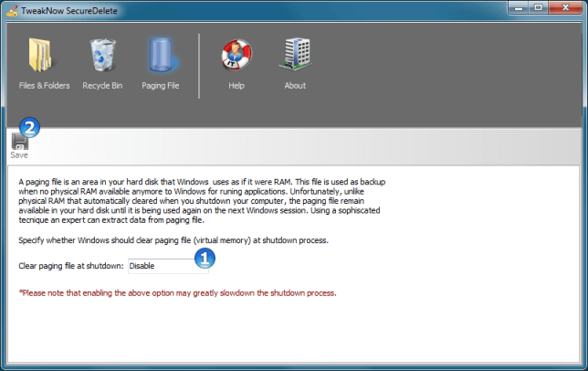Click the About building icon
The height and width of the screenshot is (371, 588).
click(295, 57)
